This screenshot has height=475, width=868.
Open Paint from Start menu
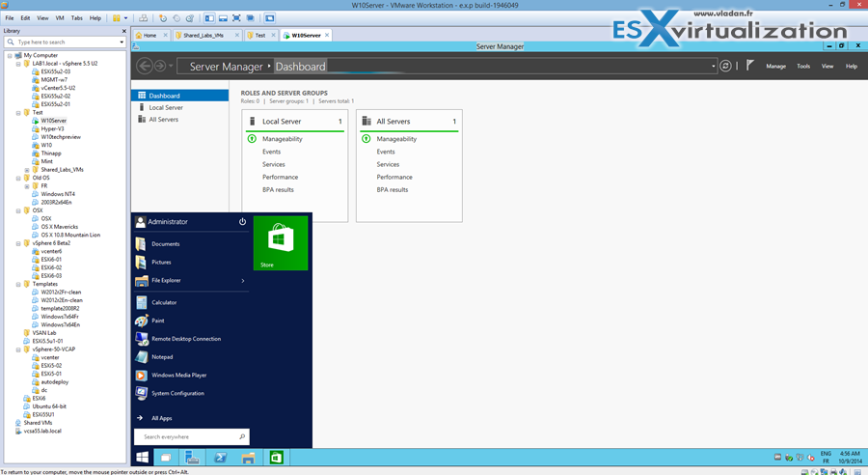coord(191,321)
